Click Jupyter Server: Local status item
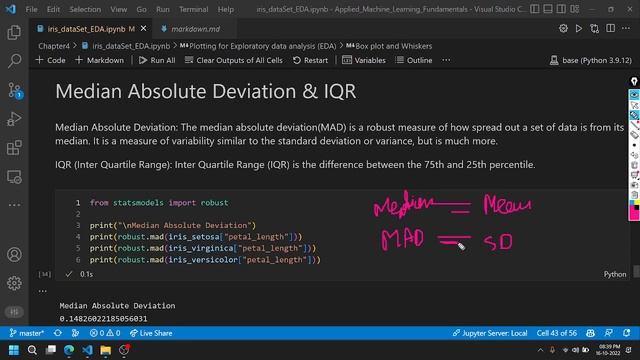 (490, 333)
